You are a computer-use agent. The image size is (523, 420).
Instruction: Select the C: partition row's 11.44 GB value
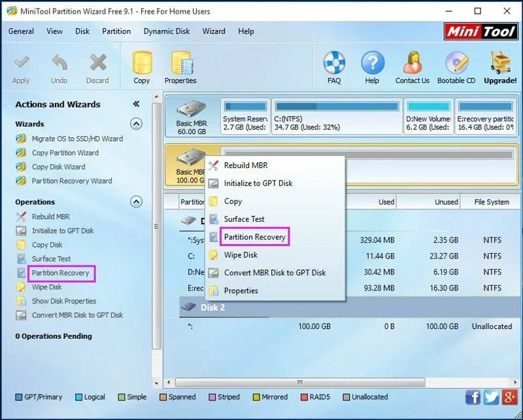click(x=380, y=256)
